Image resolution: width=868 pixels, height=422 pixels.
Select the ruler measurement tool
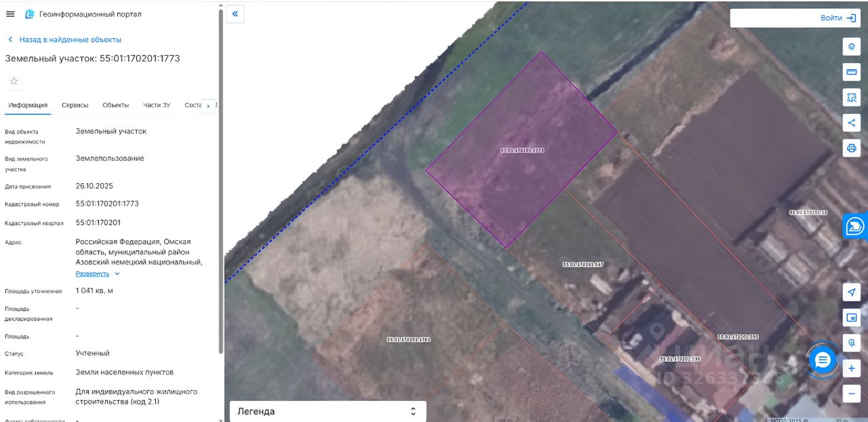click(x=851, y=72)
